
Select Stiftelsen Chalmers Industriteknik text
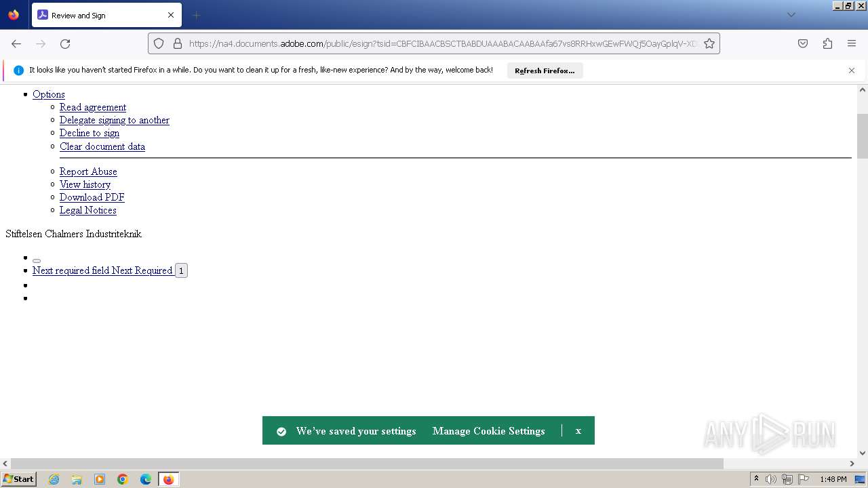point(73,234)
